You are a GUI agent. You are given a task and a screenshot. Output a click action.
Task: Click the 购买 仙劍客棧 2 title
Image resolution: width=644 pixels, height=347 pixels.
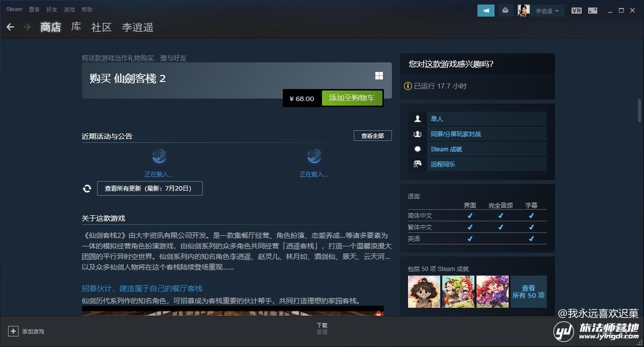(128, 78)
